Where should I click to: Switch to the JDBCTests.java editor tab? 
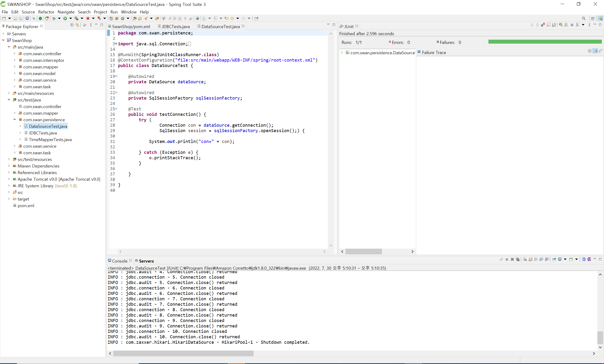175,26
